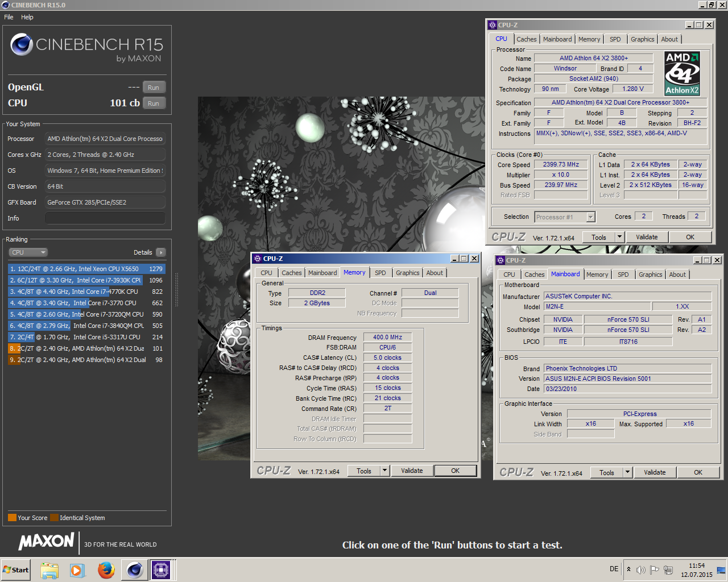Click the DRAM Frequency 400.0 MHz field
This screenshot has height=582, width=728.
387,338
